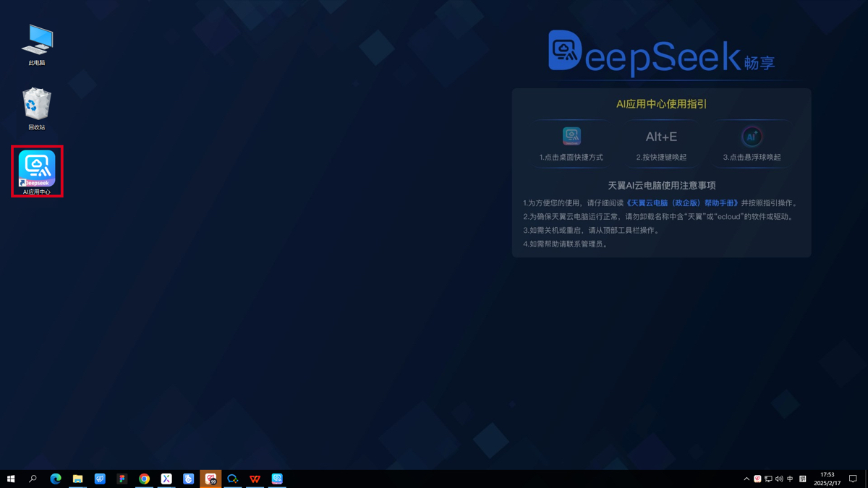
Task: Toggle the 中 input language indicator
Action: pyautogui.click(x=790, y=479)
